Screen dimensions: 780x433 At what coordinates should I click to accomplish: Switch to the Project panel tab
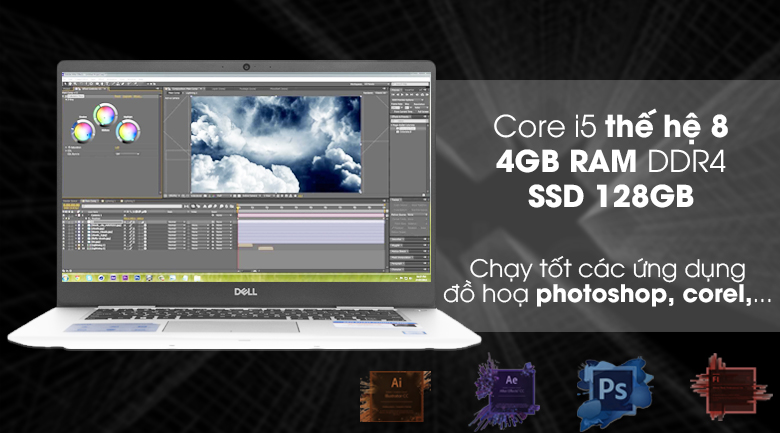pyautogui.click(x=67, y=89)
